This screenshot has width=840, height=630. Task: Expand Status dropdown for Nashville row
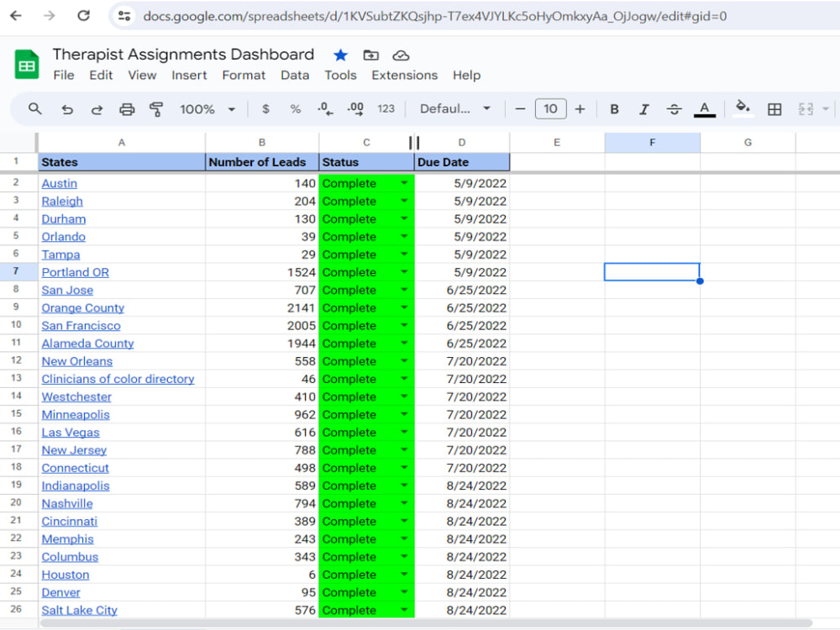point(405,503)
